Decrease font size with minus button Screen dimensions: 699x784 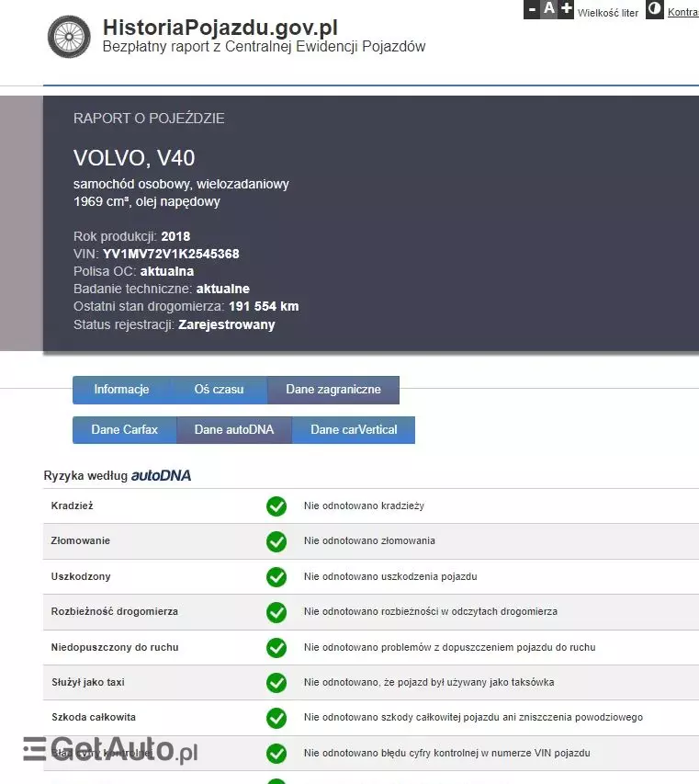tap(532, 10)
